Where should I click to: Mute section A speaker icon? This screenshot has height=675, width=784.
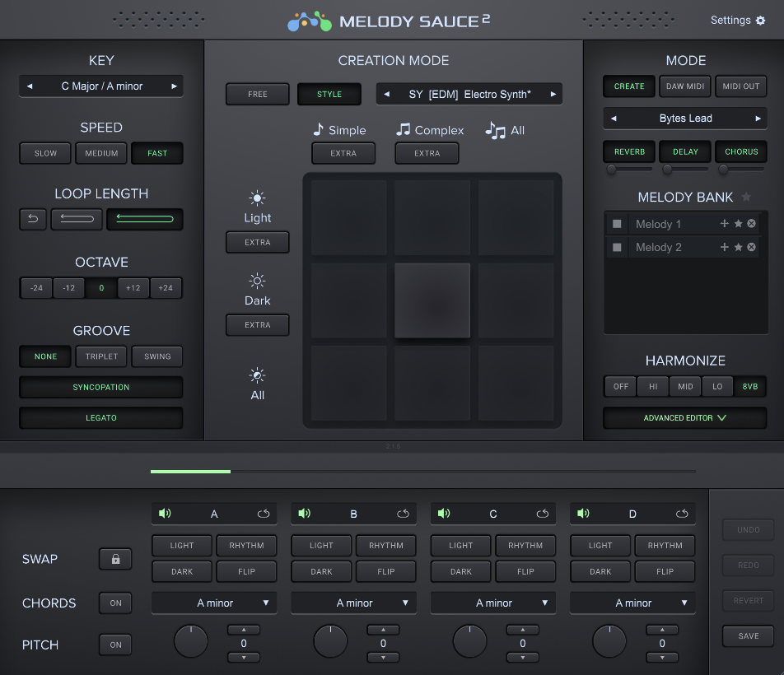(165, 513)
